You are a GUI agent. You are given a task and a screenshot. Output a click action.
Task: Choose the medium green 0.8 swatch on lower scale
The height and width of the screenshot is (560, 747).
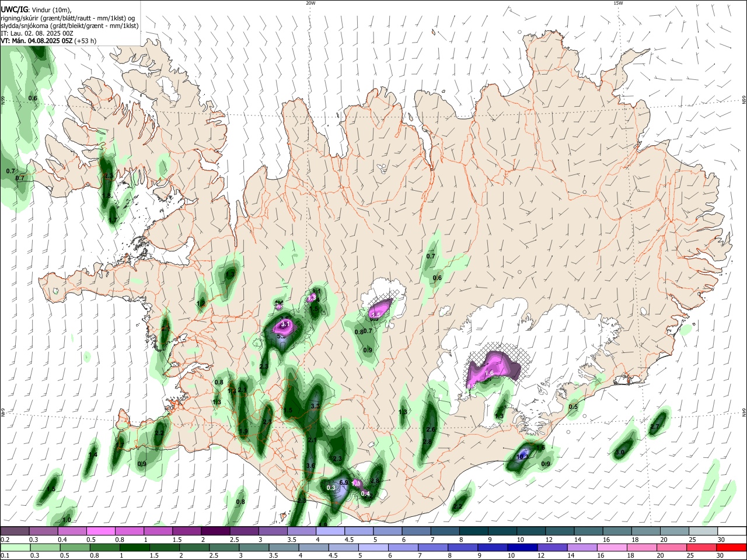pyautogui.click(x=105, y=547)
